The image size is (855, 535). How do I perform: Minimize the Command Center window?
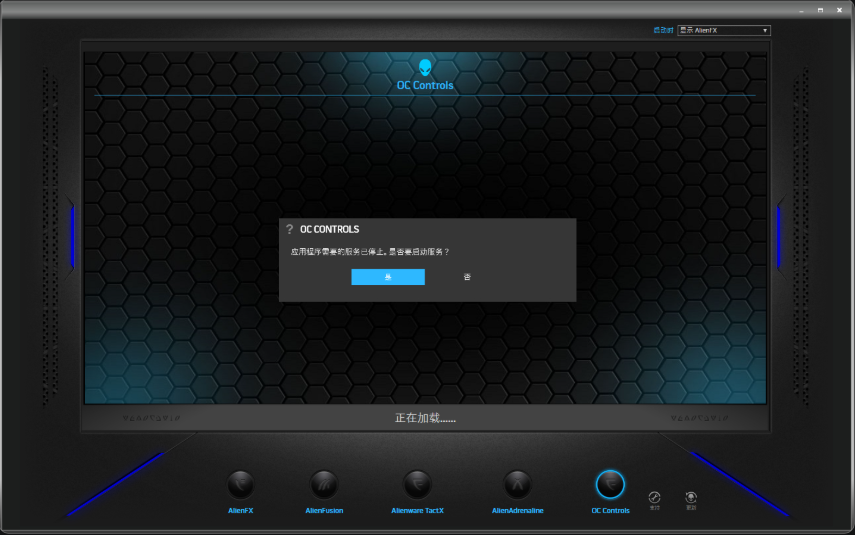coord(802,10)
